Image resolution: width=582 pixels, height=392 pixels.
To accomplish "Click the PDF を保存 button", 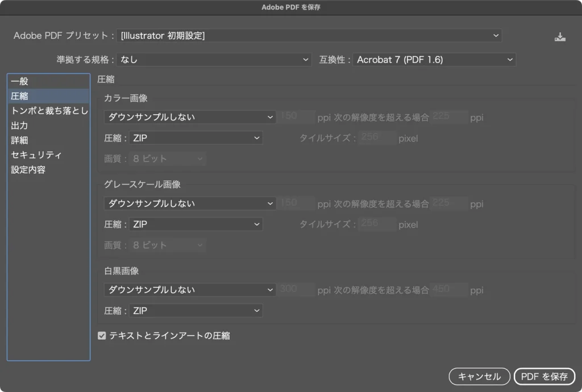I will (544, 377).
